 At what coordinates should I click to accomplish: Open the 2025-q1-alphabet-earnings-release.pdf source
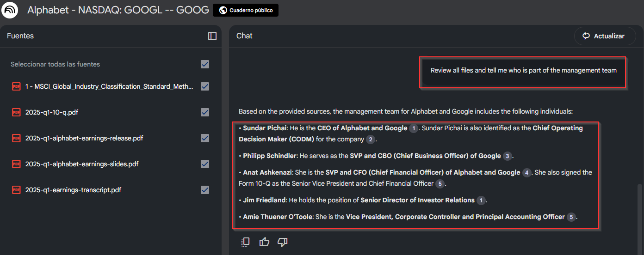click(84, 138)
